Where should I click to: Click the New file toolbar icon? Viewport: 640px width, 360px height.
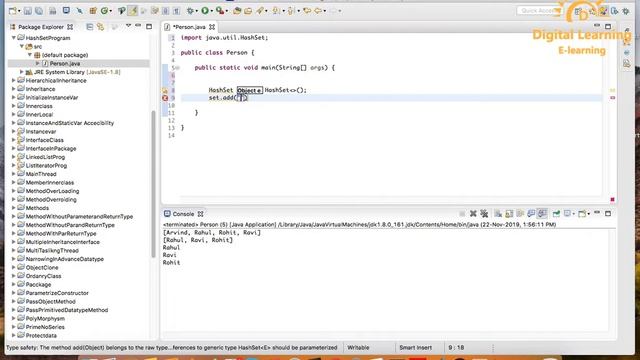click(13, 11)
